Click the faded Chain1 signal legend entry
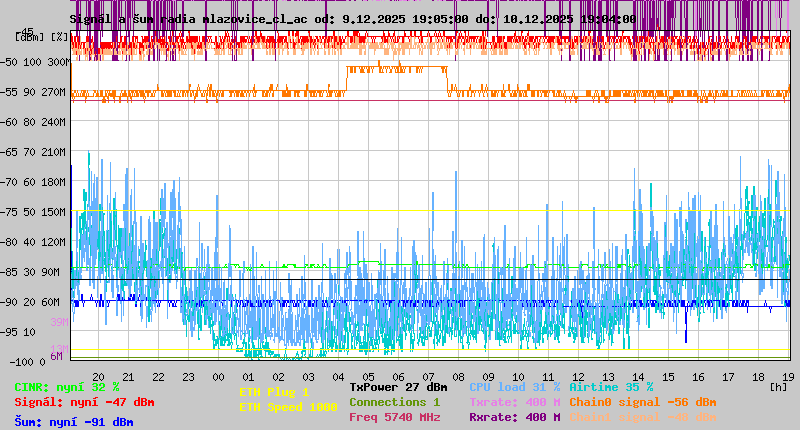The image size is (800, 430). [642, 417]
